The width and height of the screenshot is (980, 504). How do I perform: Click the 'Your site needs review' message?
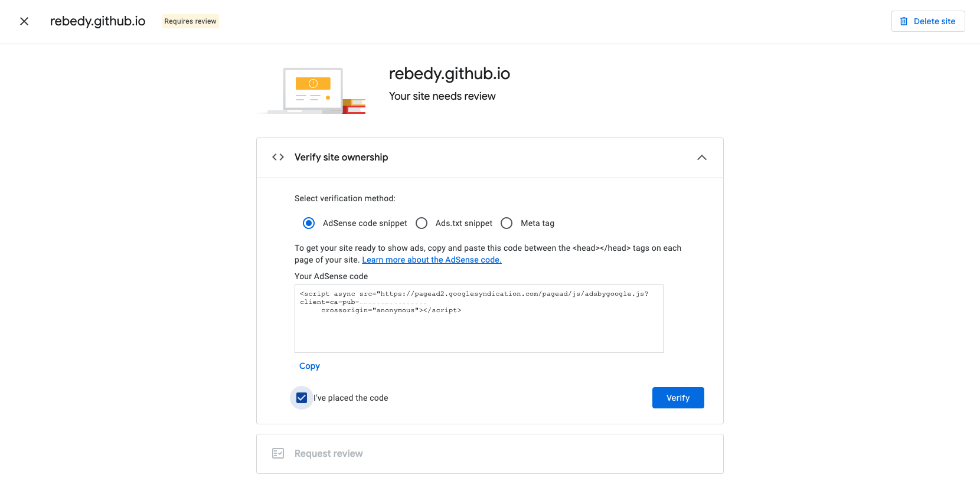click(442, 96)
